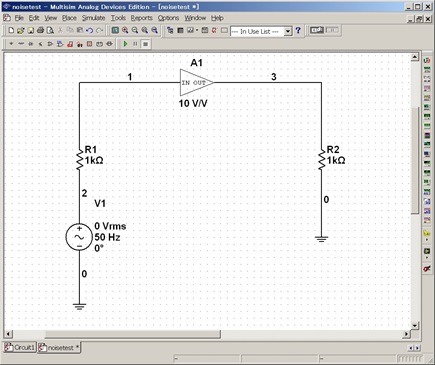Stop the simulation
Viewport: 435px width, 365px height.
pyautogui.click(x=145, y=44)
